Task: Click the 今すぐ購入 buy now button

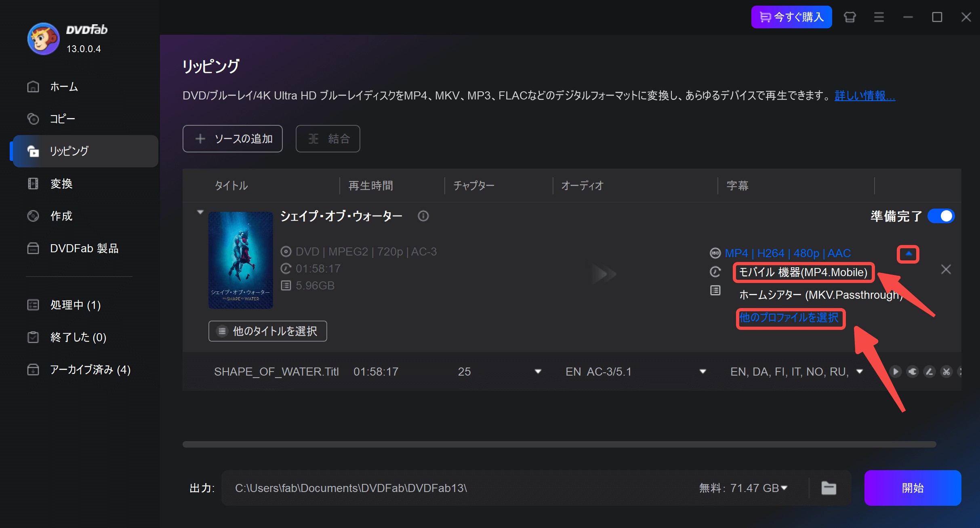Action: tap(791, 17)
